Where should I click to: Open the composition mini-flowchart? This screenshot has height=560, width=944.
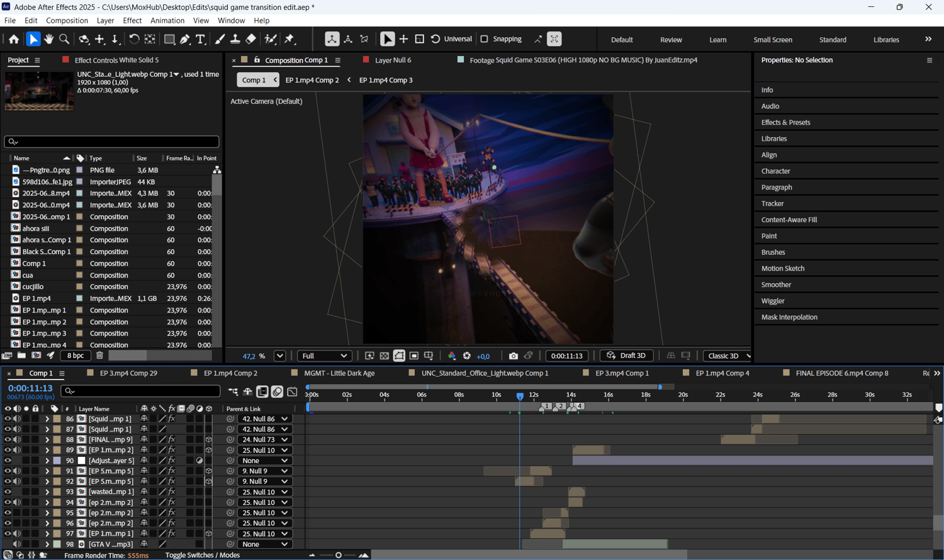233,391
